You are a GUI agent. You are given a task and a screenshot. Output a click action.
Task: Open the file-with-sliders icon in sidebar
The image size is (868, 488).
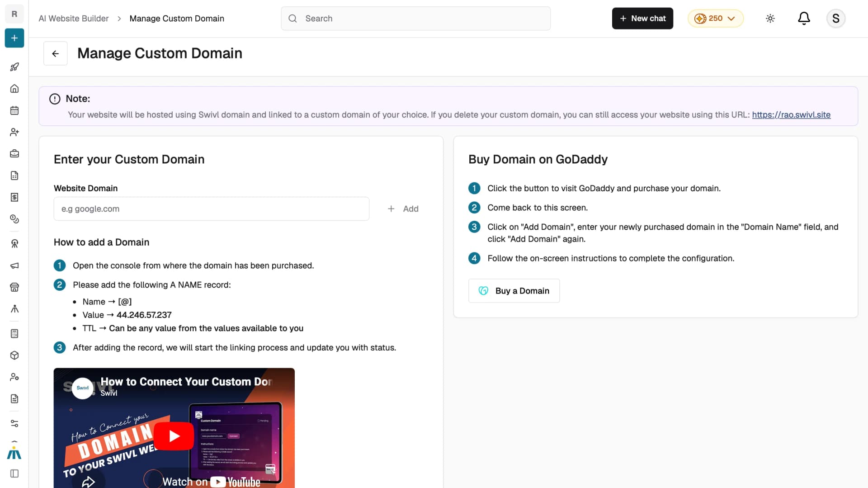click(14, 399)
